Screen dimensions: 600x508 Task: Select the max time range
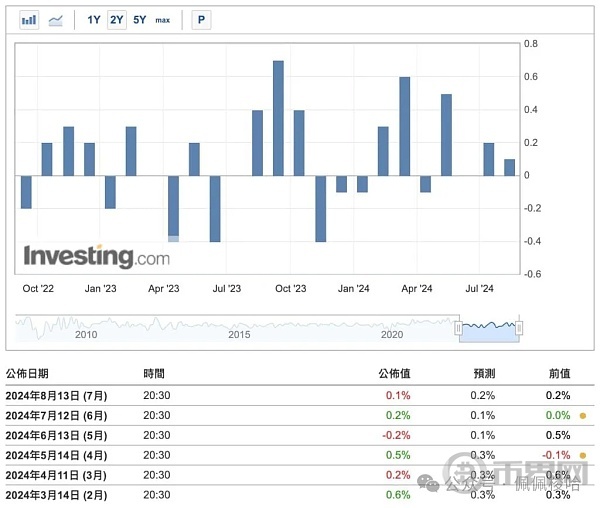(163, 20)
